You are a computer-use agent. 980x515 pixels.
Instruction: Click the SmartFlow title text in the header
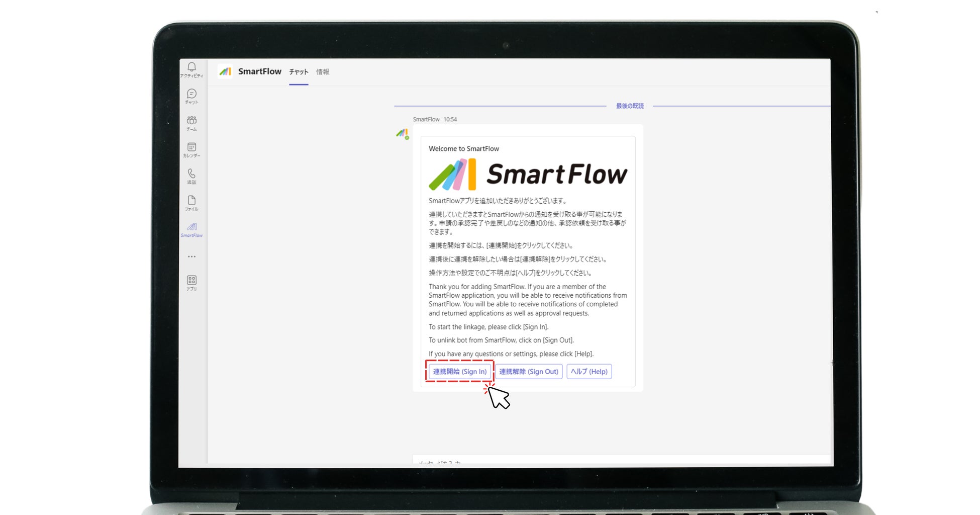pyautogui.click(x=260, y=71)
